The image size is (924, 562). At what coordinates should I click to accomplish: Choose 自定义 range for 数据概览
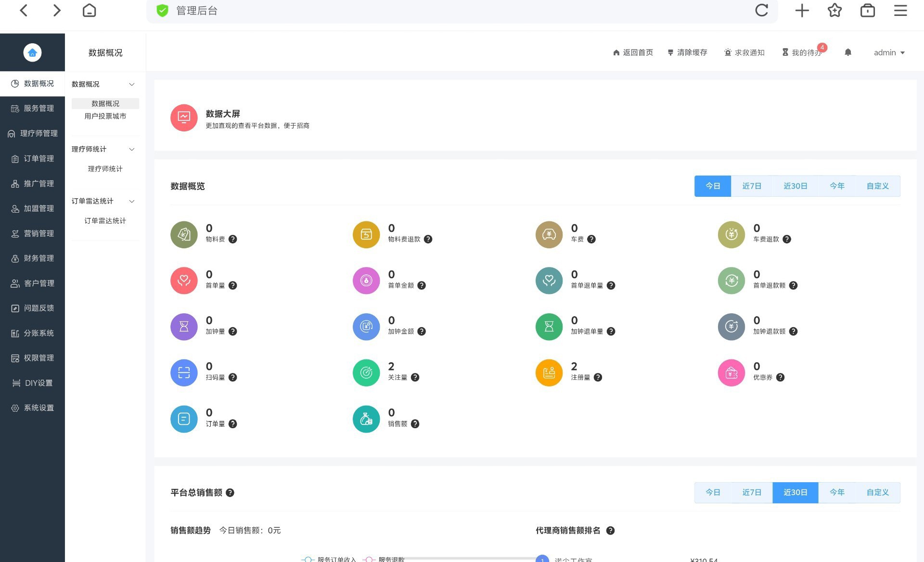[877, 186]
